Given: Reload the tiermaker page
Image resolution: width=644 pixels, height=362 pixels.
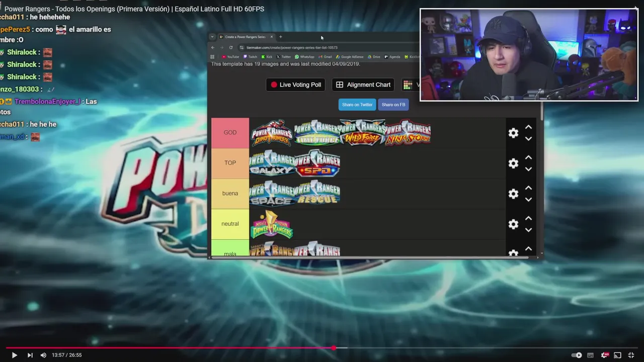Looking at the screenshot, I should pos(231,47).
